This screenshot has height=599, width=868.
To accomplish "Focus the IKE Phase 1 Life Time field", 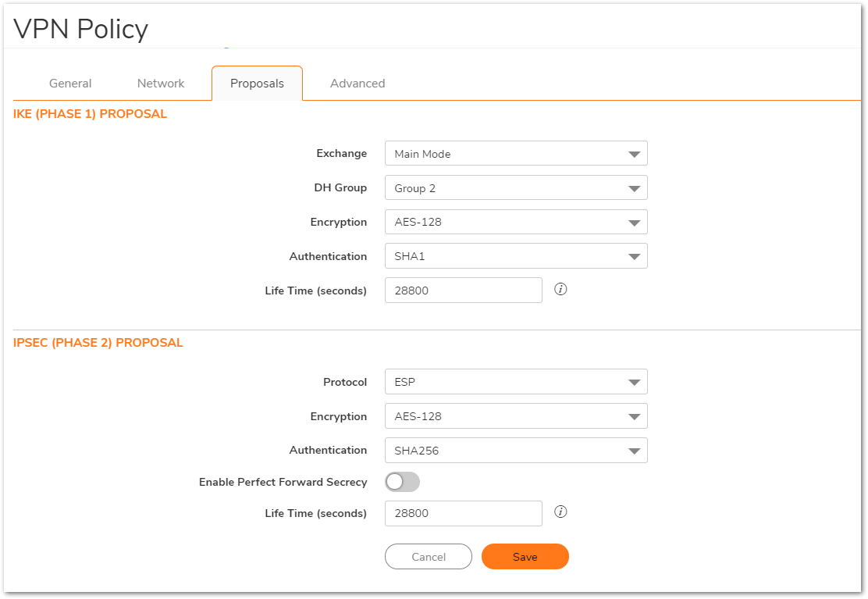I will point(464,290).
